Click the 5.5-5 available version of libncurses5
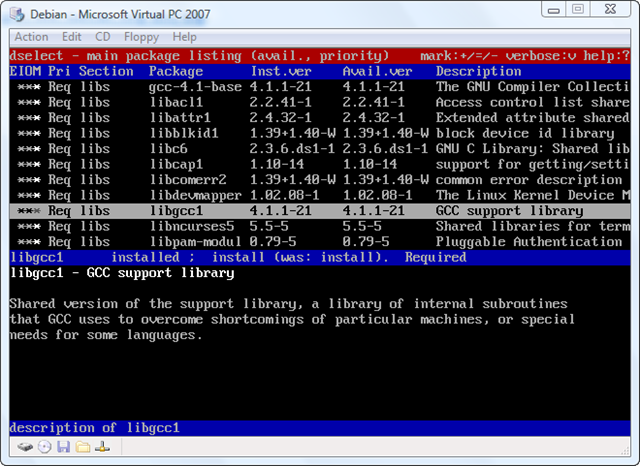Image resolution: width=640 pixels, height=466 pixels. click(362, 226)
